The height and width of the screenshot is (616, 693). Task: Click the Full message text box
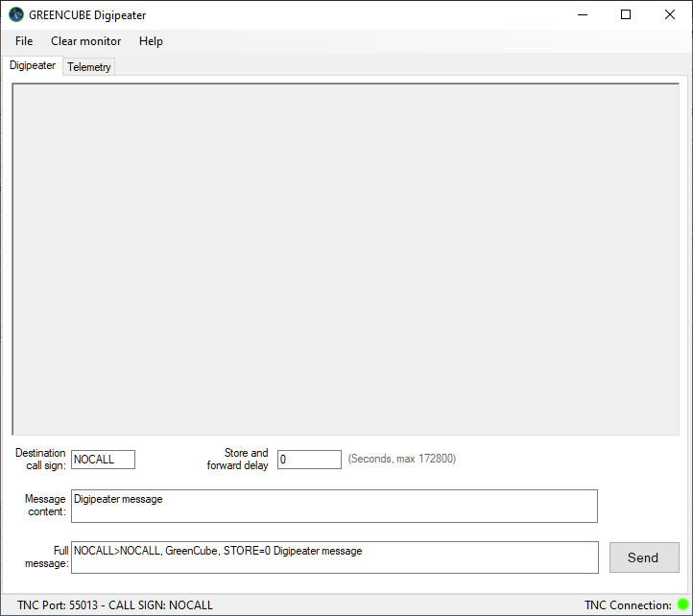334,557
